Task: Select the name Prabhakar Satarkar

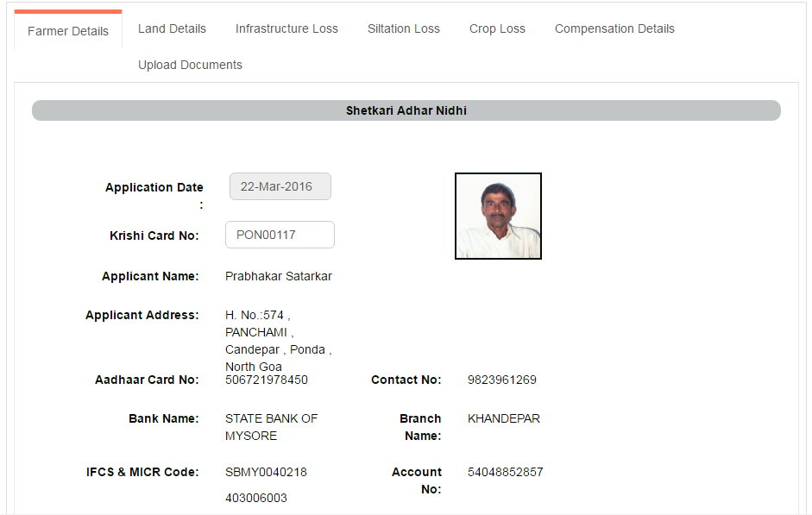Action: click(x=279, y=276)
